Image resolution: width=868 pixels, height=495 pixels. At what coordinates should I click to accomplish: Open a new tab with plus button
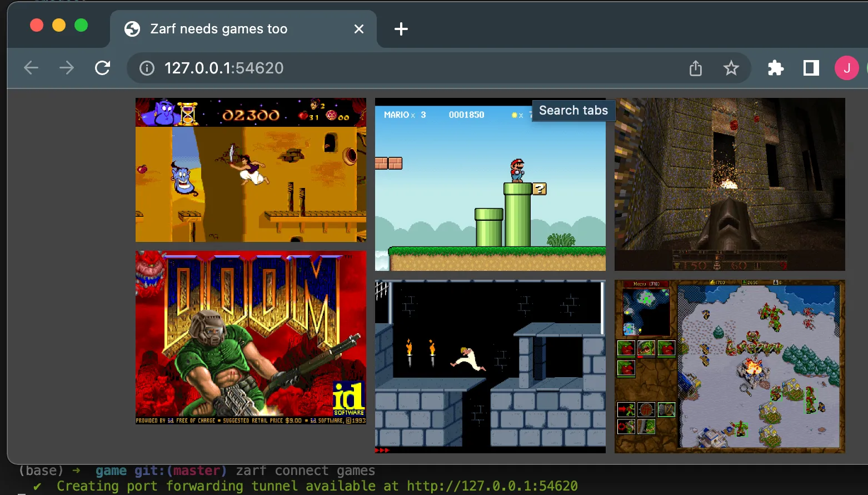(401, 29)
